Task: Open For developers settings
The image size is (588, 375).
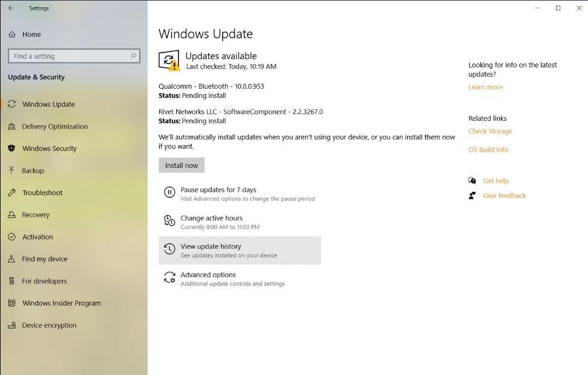Action: coord(44,281)
